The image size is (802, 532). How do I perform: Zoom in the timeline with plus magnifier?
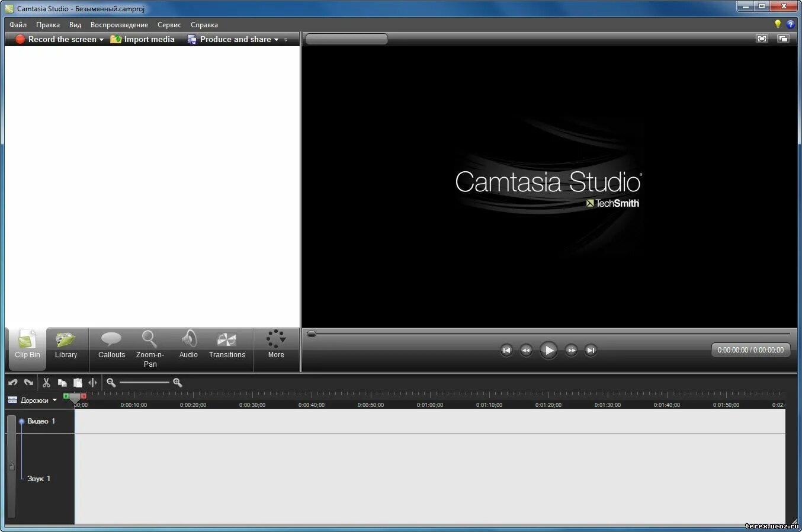click(177, 383)
